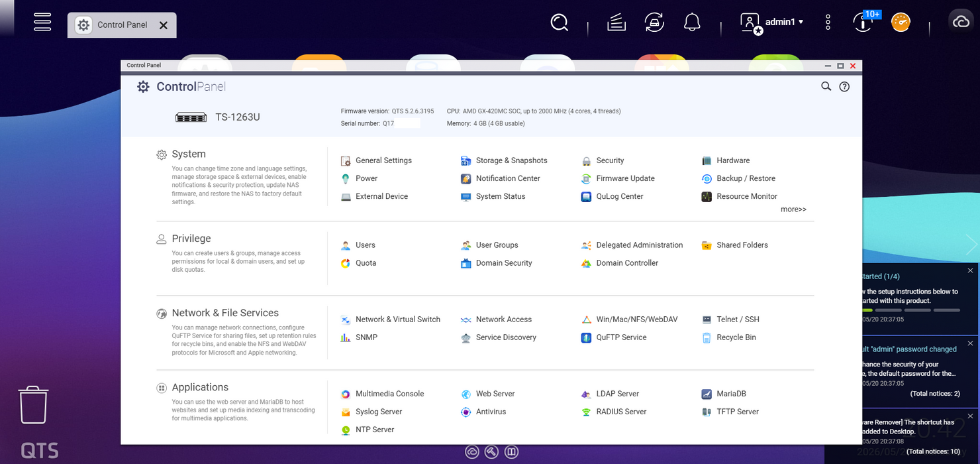The width and height of the screenshot is (980, 464).
Task: Open Multimedia Console link
Action: click(389, 394)
